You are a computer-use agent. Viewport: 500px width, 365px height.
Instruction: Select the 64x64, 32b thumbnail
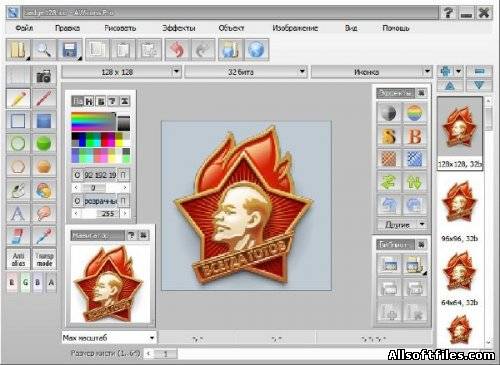(460, 278)
